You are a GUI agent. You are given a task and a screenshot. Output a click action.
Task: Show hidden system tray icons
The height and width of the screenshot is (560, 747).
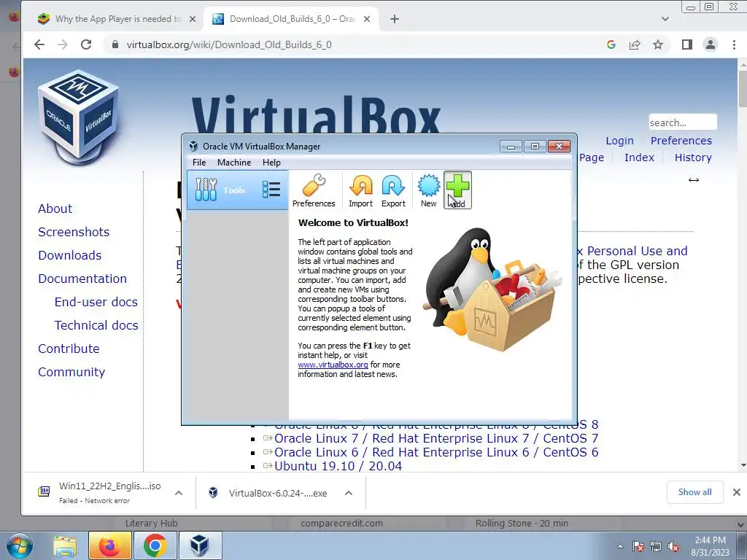(x=620, y=546)
